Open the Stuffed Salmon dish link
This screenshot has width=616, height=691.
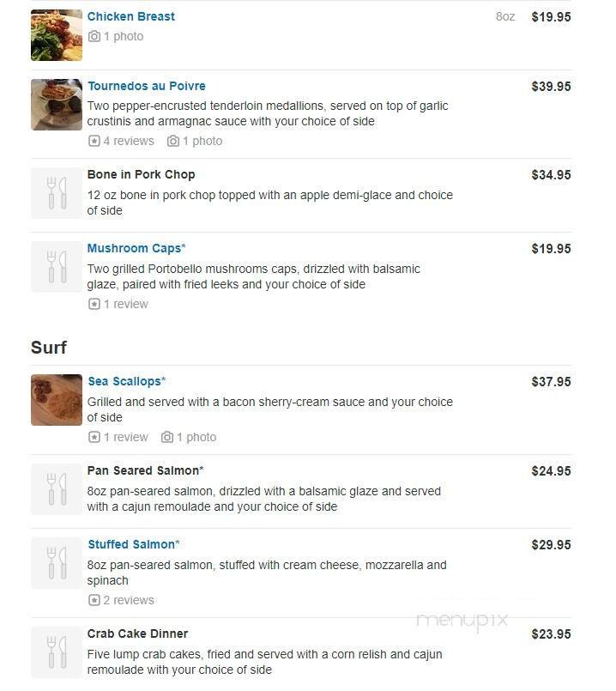[x=131, y=544]
